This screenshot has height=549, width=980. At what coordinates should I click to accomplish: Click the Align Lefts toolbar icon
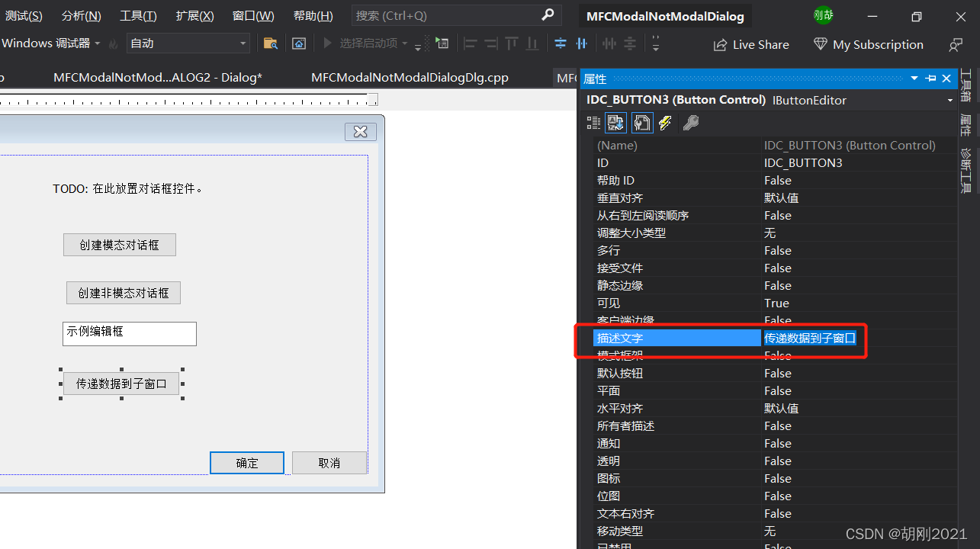(471, 43)
